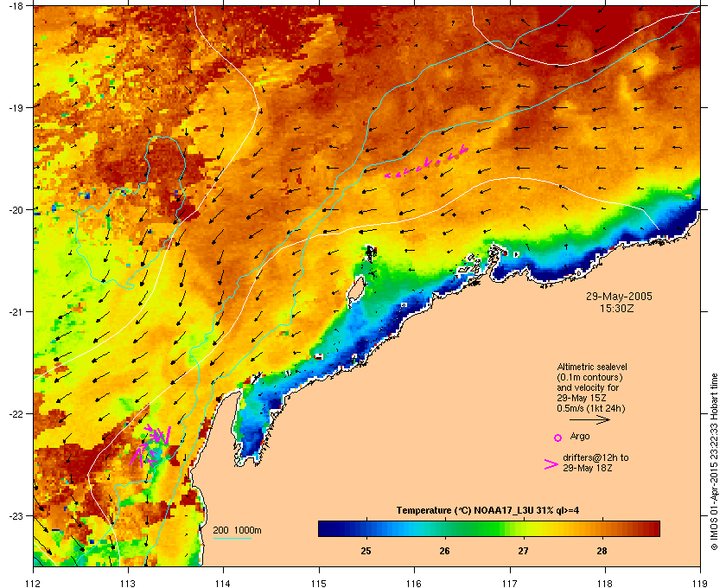Click the '29-May 18Z' drifter legend text
Viewport: 726px width, 588px height.
click(x=588, y=468)
